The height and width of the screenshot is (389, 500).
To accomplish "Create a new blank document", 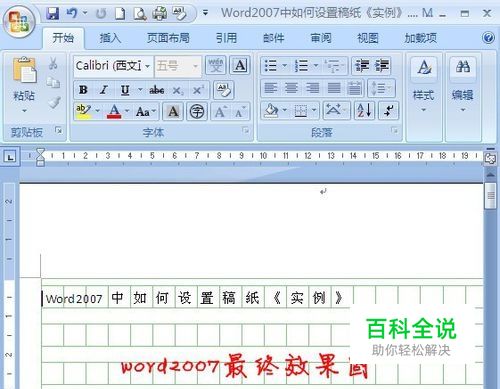I will 120,14.
